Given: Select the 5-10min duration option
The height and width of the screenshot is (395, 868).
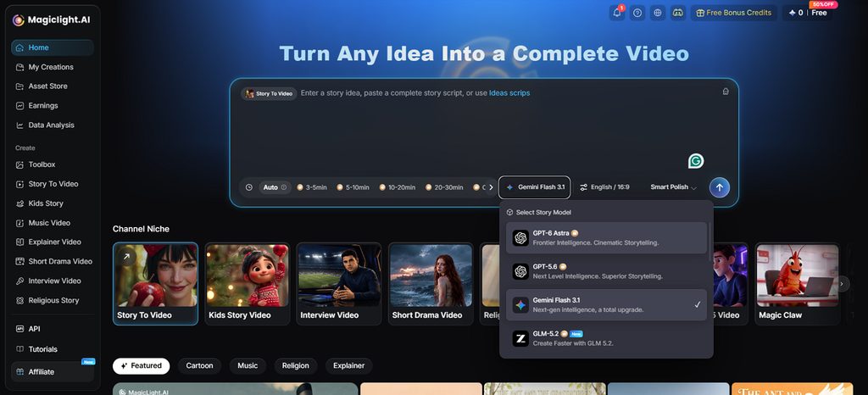Looking at the screenshot, I should [353, 187].
